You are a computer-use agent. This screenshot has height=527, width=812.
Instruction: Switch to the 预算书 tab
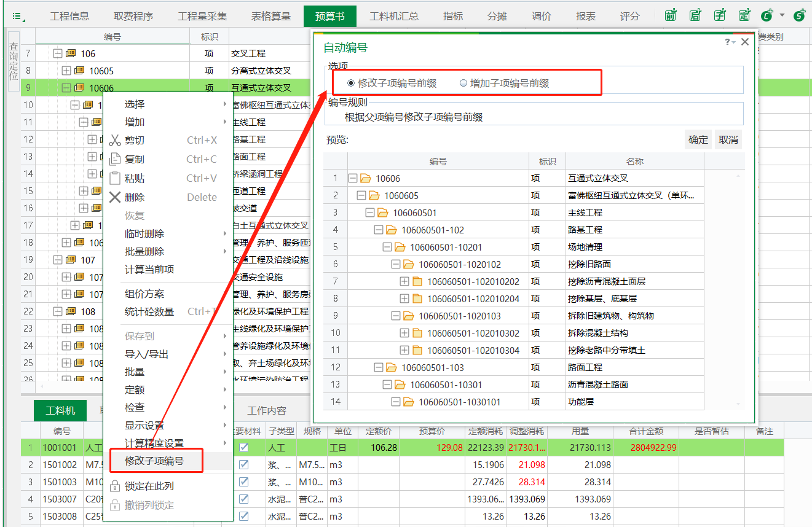point(330,16)
